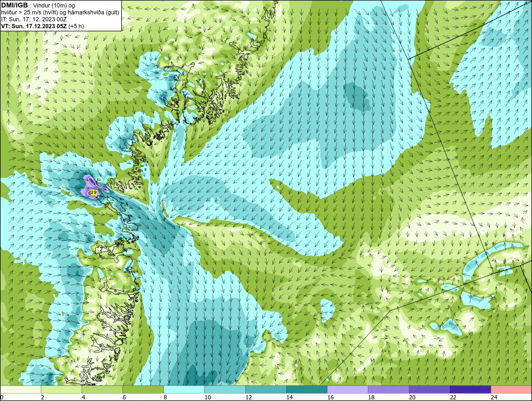532x401 pixels.
Task: Click the yellow 29 max gust marker
Action: tap(94, 193)
